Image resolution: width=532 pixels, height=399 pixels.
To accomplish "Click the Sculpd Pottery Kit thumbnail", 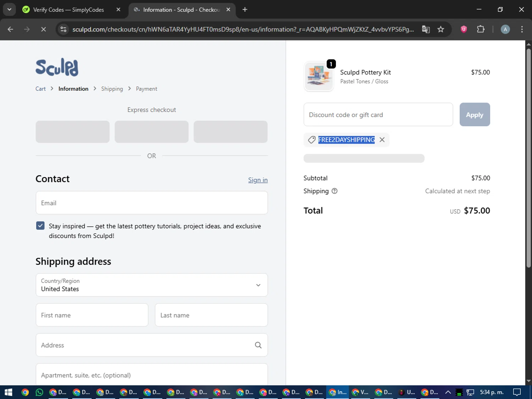I will [x=318, y=76].
